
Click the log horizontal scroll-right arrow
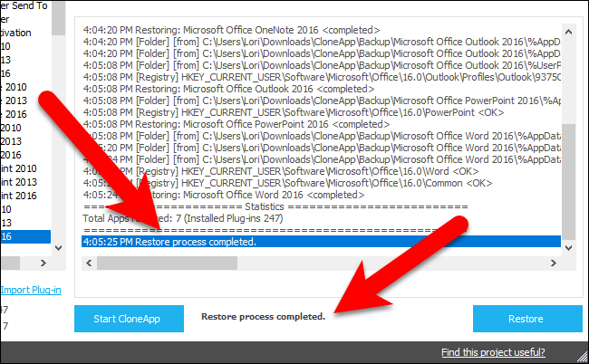tap(554, 263)
